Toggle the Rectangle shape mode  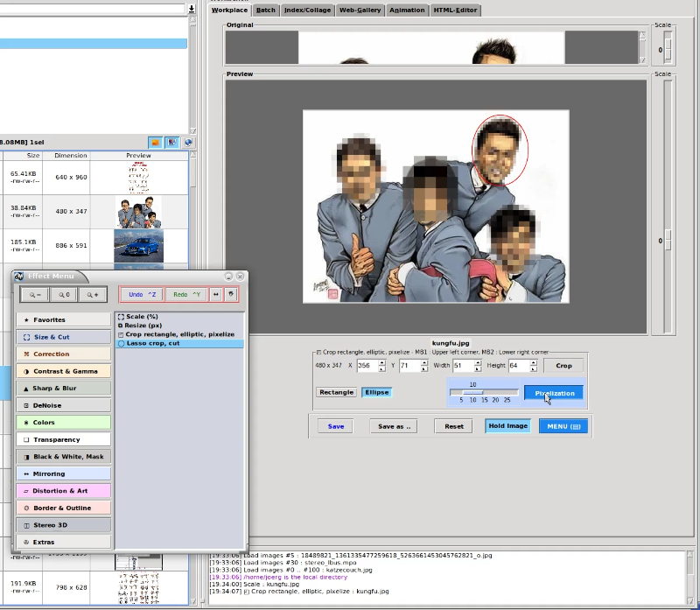tap(337, 392)
